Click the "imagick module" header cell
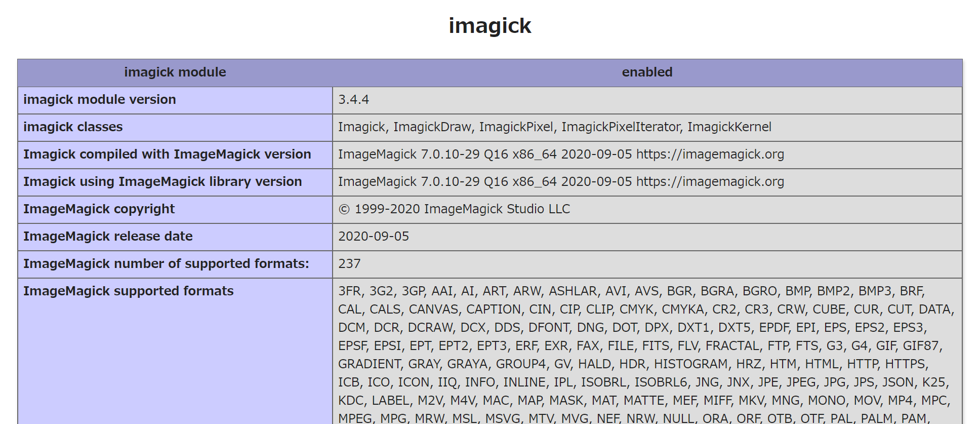The height and width of the screenshot is (424, 980). point(175,72)
